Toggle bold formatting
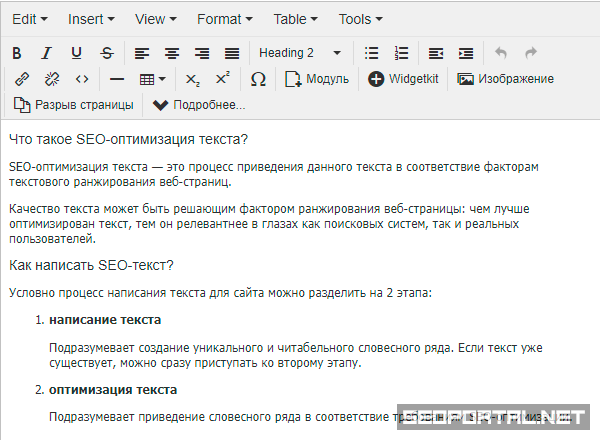600x440 pixels. pos(17,53)
